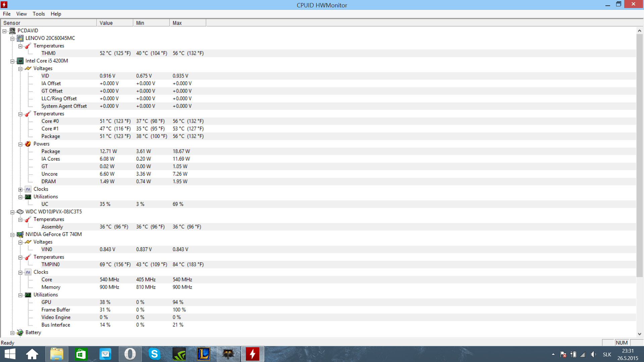
Task: Open the Tools menu
Action: click(x=39, y=14)
